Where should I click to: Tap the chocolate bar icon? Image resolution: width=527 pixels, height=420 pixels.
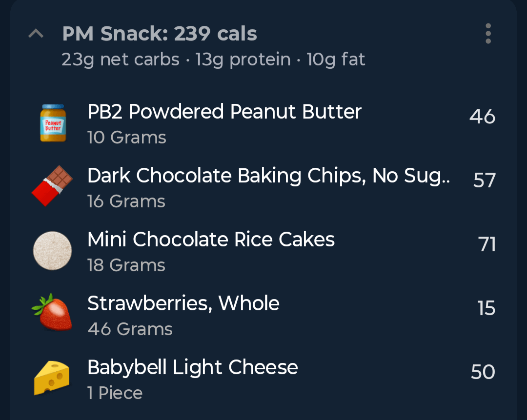click(x=52, y=186)
